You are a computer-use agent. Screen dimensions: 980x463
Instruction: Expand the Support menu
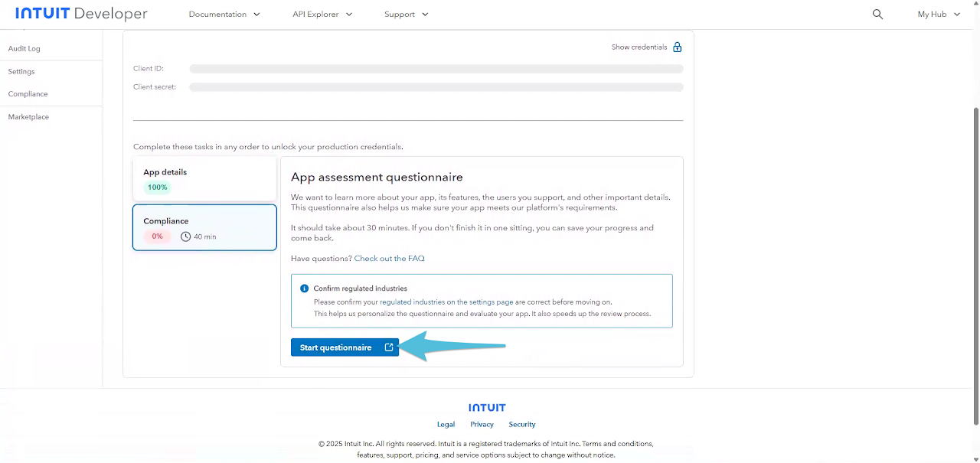406,15
